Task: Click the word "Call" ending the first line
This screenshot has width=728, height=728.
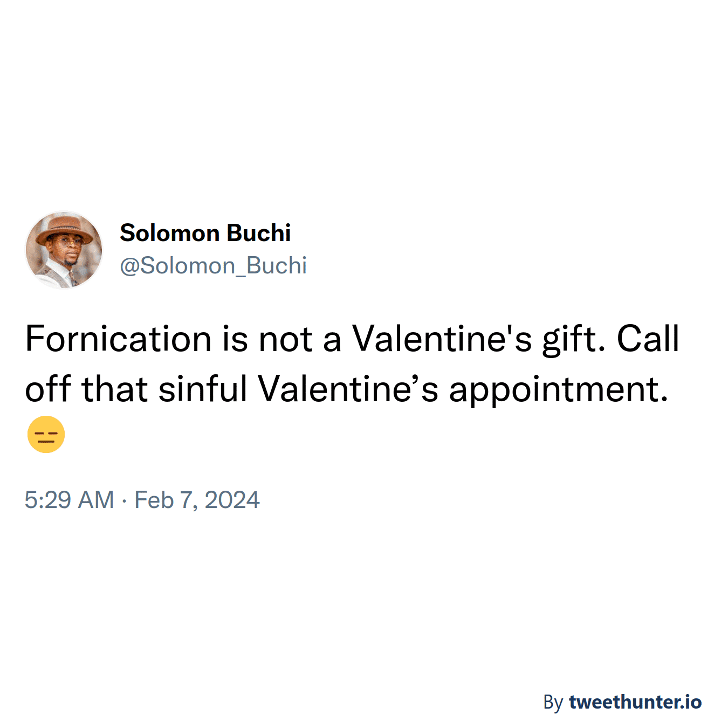Action: click(648, 339)
